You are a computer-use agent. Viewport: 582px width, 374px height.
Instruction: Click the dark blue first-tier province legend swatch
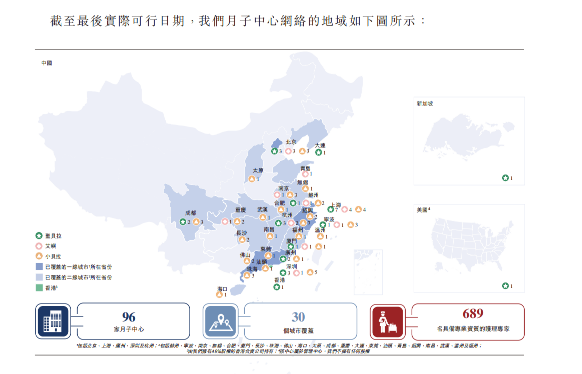39,266
